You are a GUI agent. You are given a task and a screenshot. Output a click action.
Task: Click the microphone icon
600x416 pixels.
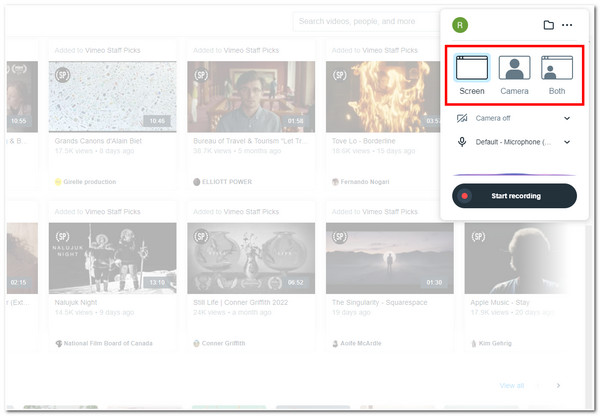462,142
